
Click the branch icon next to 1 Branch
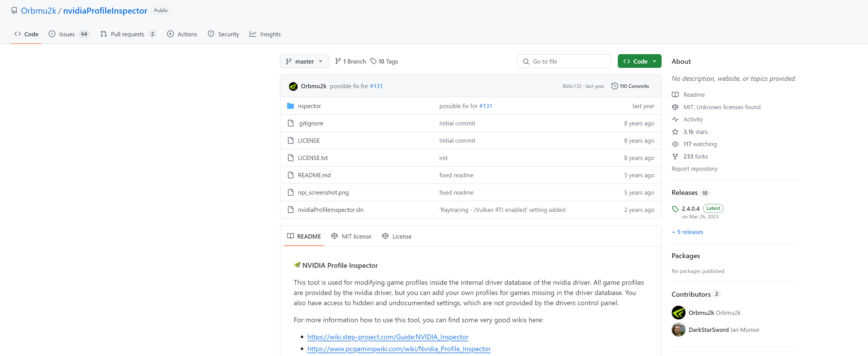pyautogui.click(x=338, y=61)
